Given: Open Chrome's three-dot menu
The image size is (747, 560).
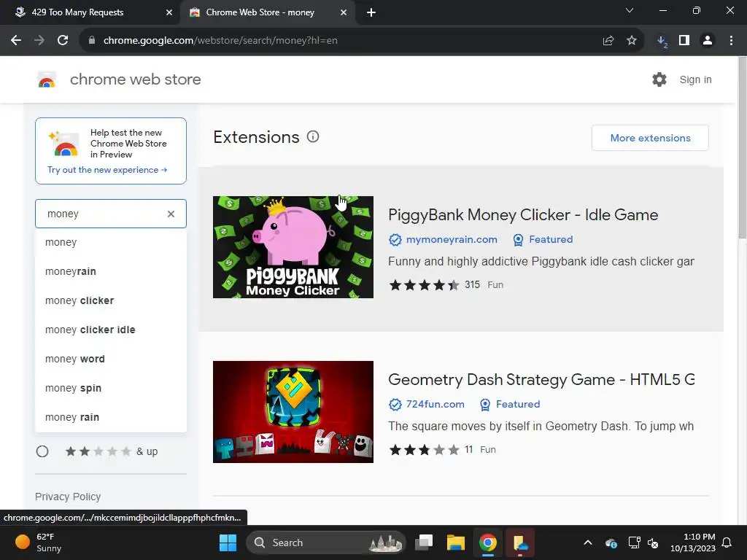Looking at the screenshot, I should click(731, 41).
